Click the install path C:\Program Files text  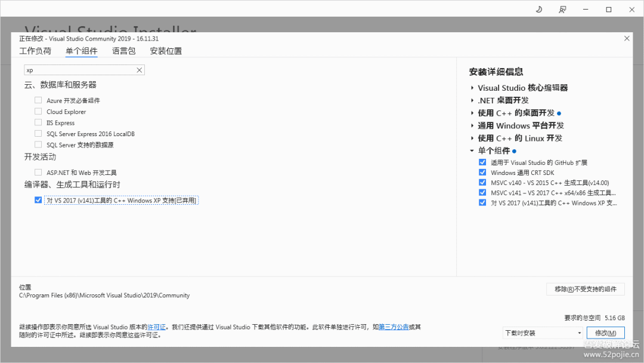coord(104,296)
